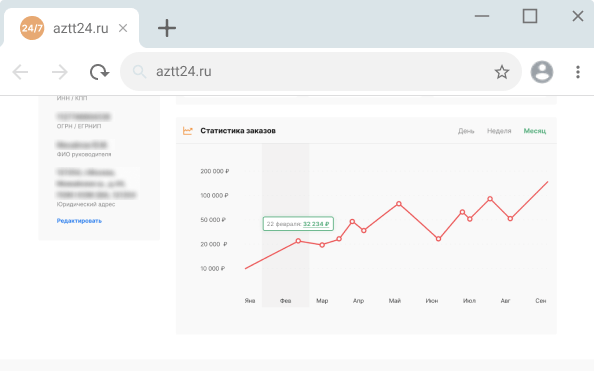Image resolution: width=594 pixels, height=371 pixels.
Task: Bookmark page with the star icon
Action: pyautogui.click(x=502, y=72)
